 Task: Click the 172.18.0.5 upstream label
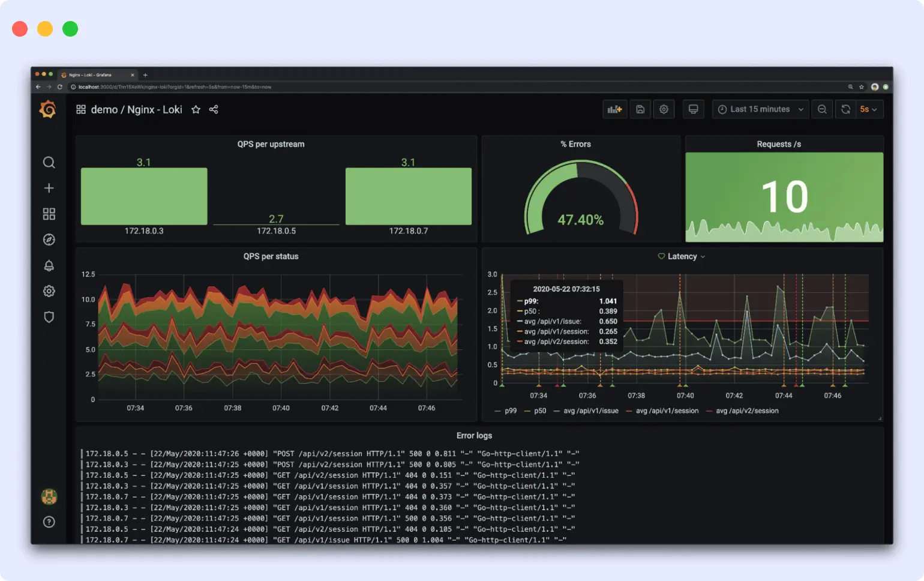pos(277,231)
